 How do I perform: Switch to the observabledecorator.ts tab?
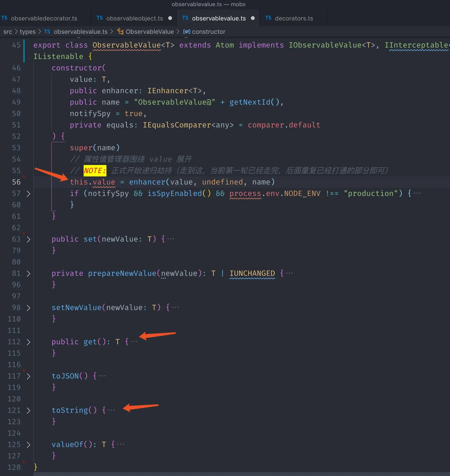44,18
